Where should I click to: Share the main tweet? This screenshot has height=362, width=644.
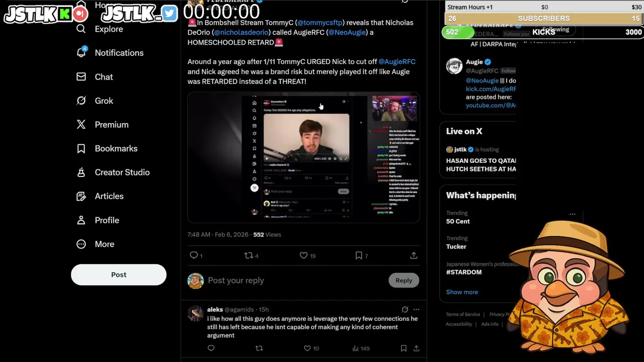tap(414, 255)
